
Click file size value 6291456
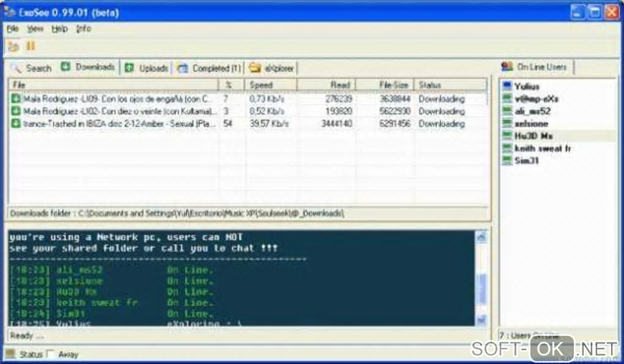click(x=395, y=124)
